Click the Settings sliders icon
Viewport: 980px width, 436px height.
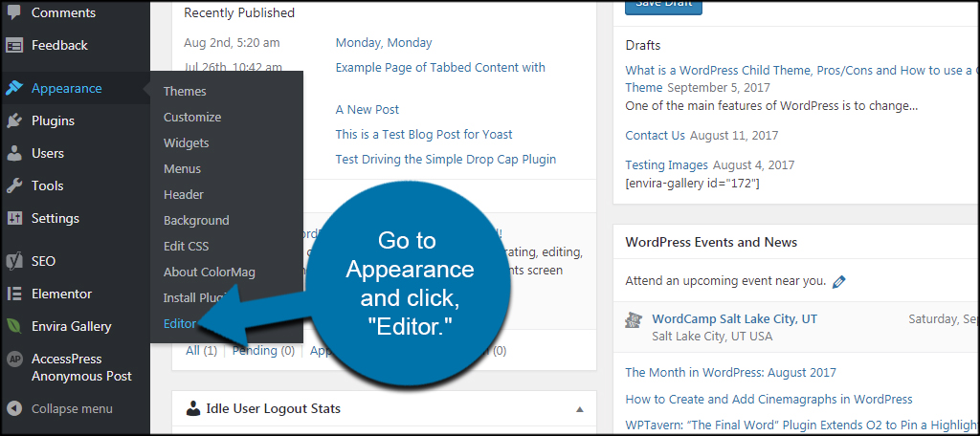coord(13,218)
